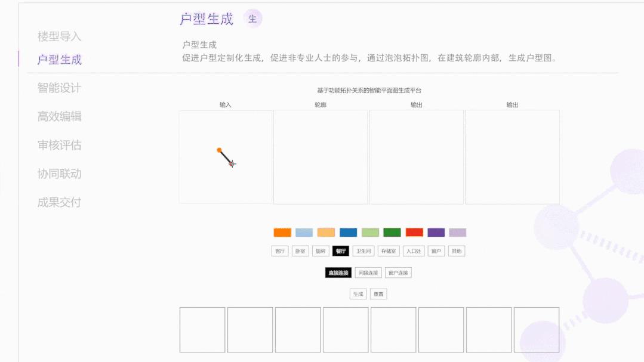Go to 智能设计 sidebar item

click(x=59, y=88)
